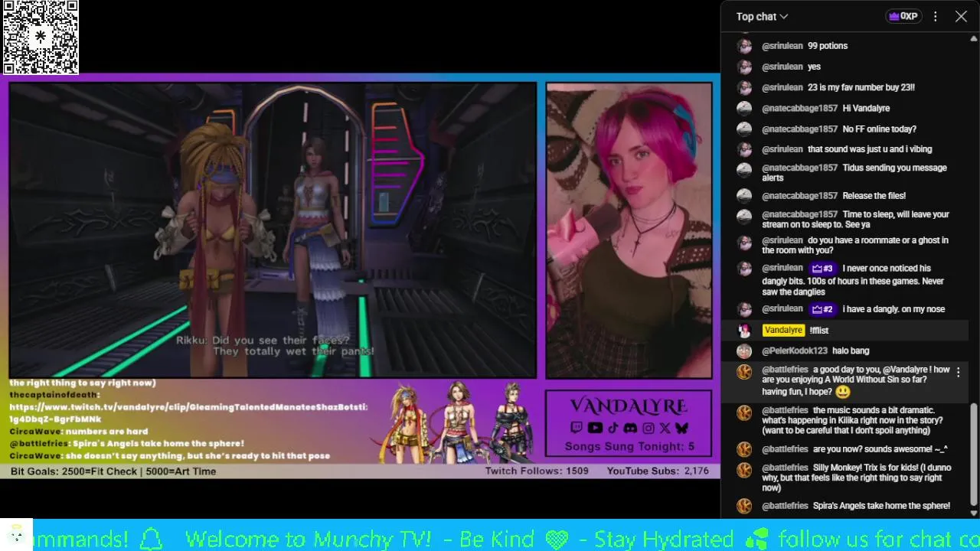
Task: Open message options beside battlefries' good day message
Action: [958, 373]
